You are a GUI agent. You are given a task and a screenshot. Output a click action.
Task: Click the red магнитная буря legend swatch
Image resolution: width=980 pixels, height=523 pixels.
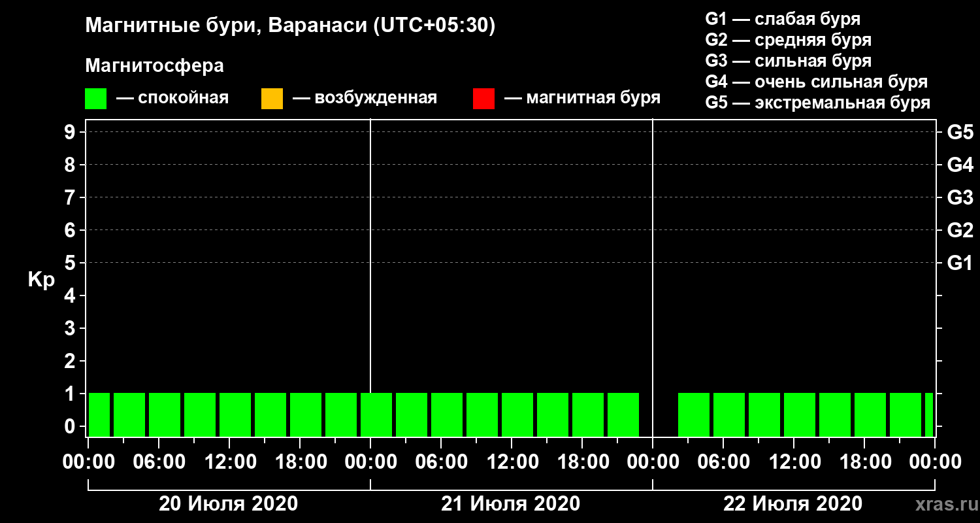point(483,99)
